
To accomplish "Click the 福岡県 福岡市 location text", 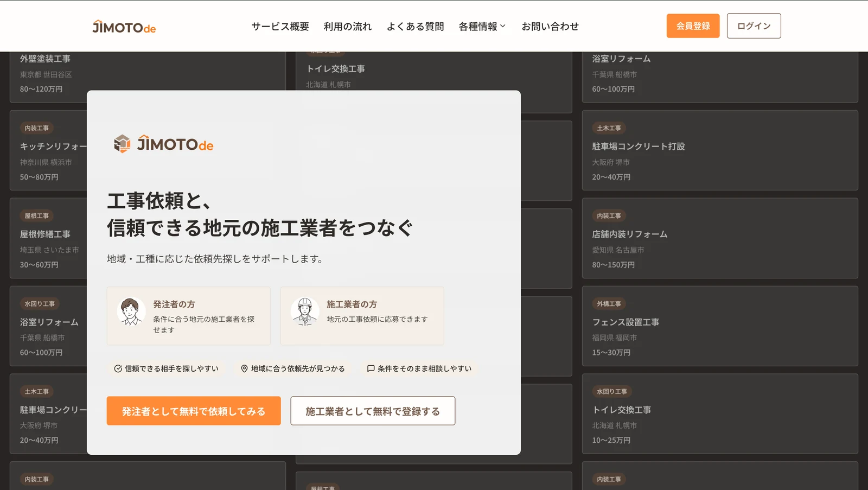I will [614, 338].
